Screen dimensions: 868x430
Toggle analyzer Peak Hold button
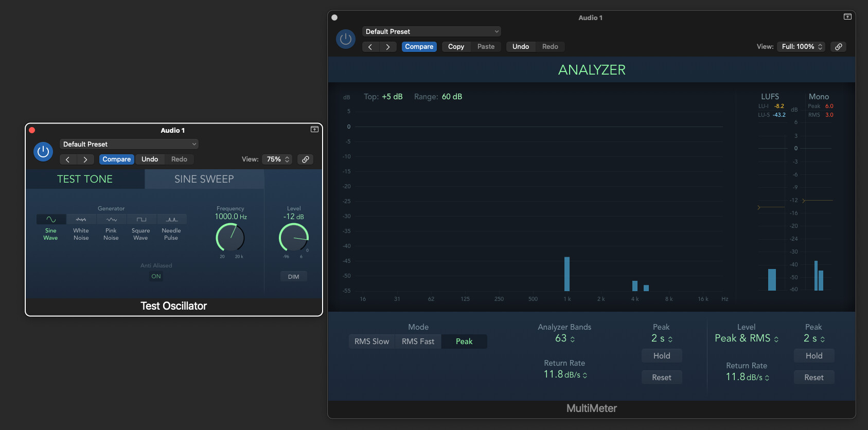tap(662, 356)
